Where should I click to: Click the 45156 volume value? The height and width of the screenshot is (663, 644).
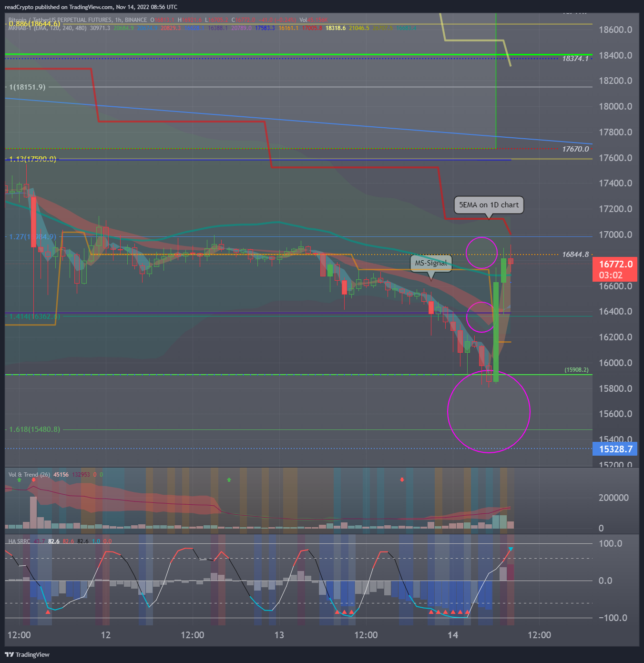coord(61,475)
